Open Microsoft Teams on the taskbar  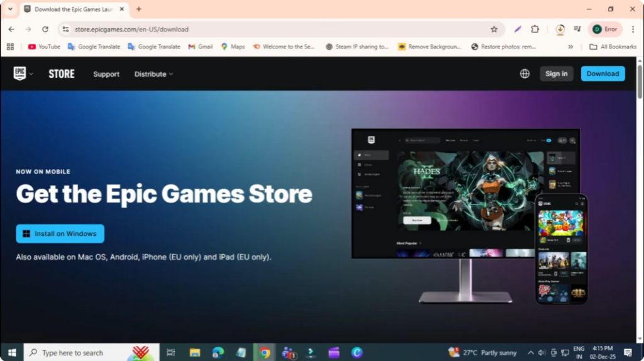click(289, 352)
